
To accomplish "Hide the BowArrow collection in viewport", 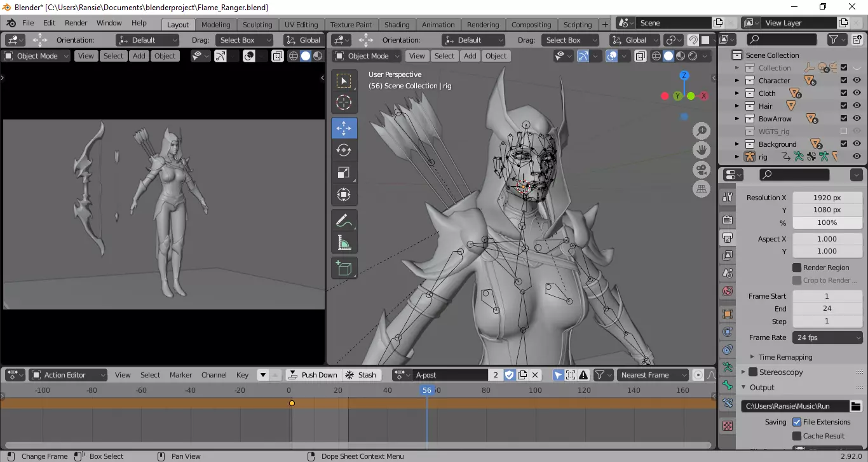I will pos(857,119).
